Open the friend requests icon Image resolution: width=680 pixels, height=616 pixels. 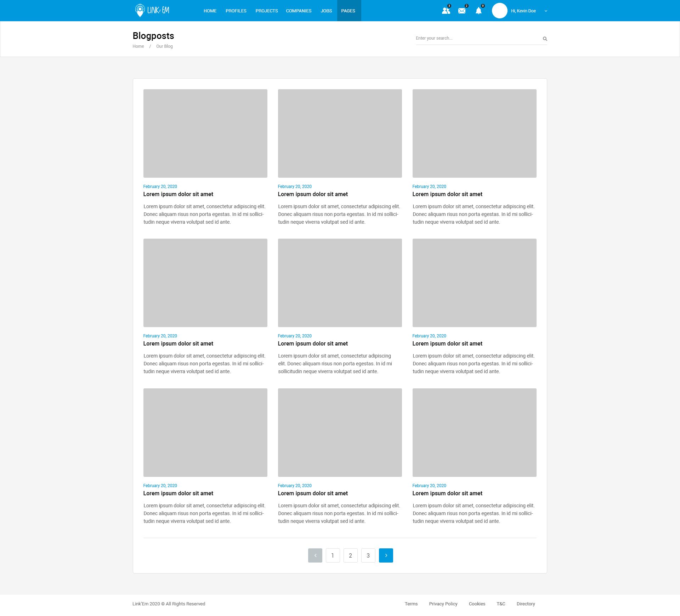(446, 11)
